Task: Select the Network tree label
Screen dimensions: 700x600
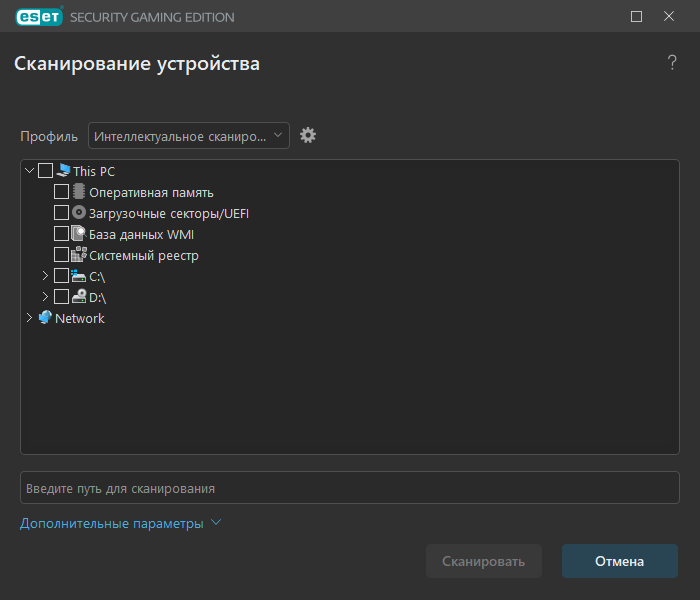Action: point(79,318)
